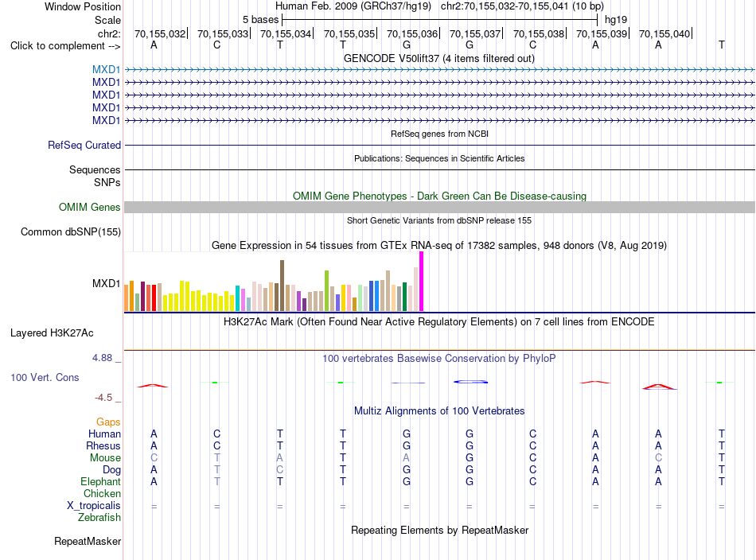Click the blue PhyloP oval under 70,155,037

click(x=470, y=382)
